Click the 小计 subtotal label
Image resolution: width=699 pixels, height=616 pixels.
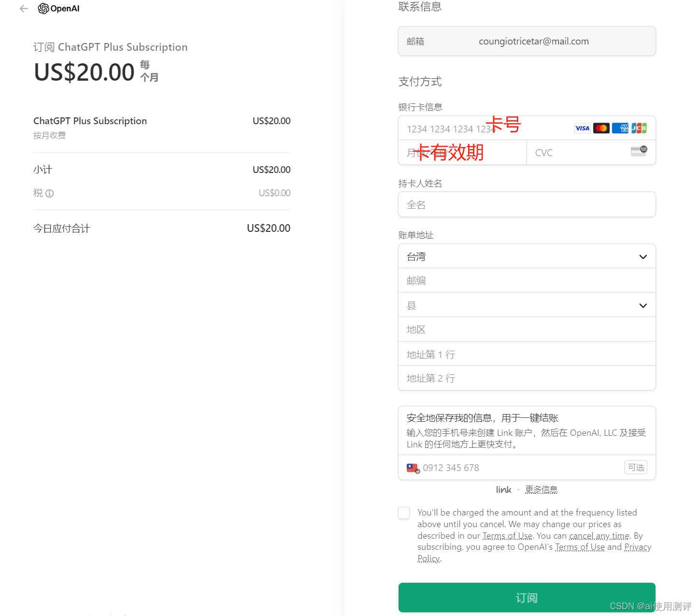43,170
